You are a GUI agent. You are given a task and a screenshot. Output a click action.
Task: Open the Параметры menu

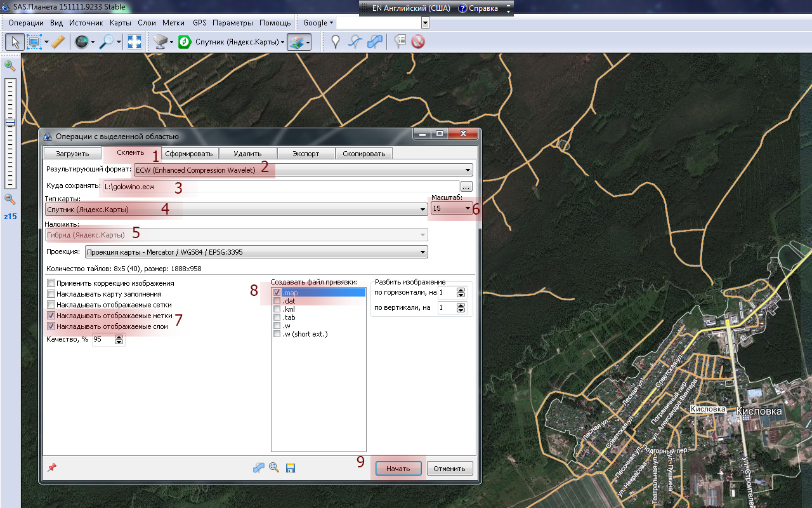pyautogui.click(x=233, y=23)
